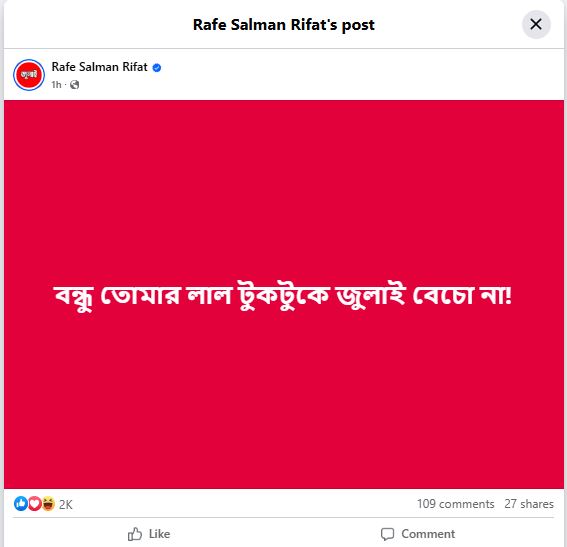Open the 1h timestamp link

[x=56, y=85]
